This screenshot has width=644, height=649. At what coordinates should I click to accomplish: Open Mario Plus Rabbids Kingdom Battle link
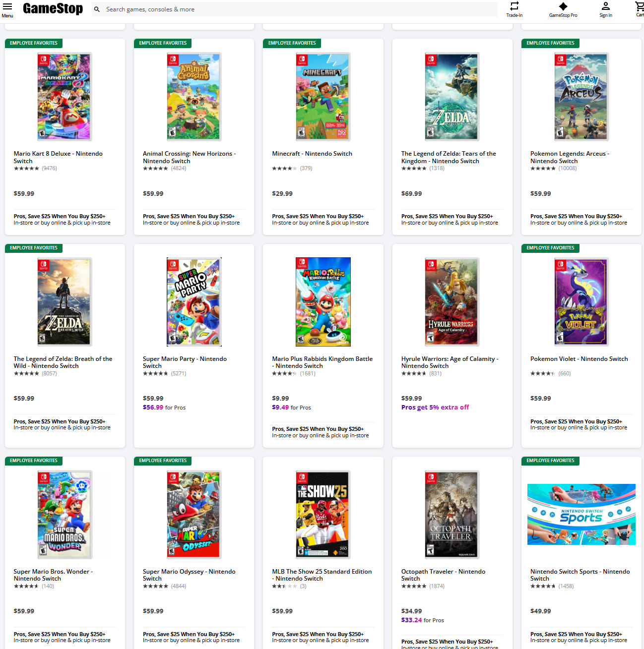[x=322, y=362]
